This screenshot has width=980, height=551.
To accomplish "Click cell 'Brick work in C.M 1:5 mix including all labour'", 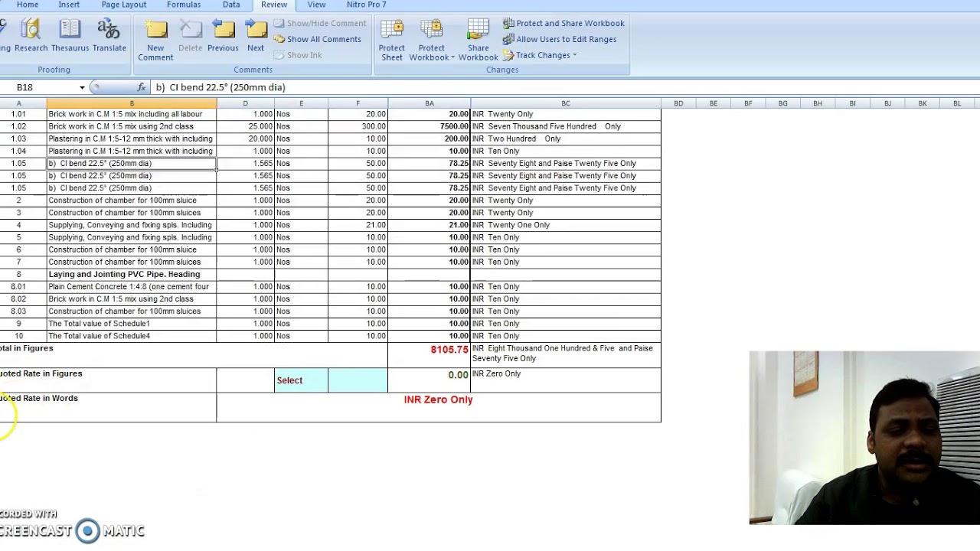I will 132,114.
